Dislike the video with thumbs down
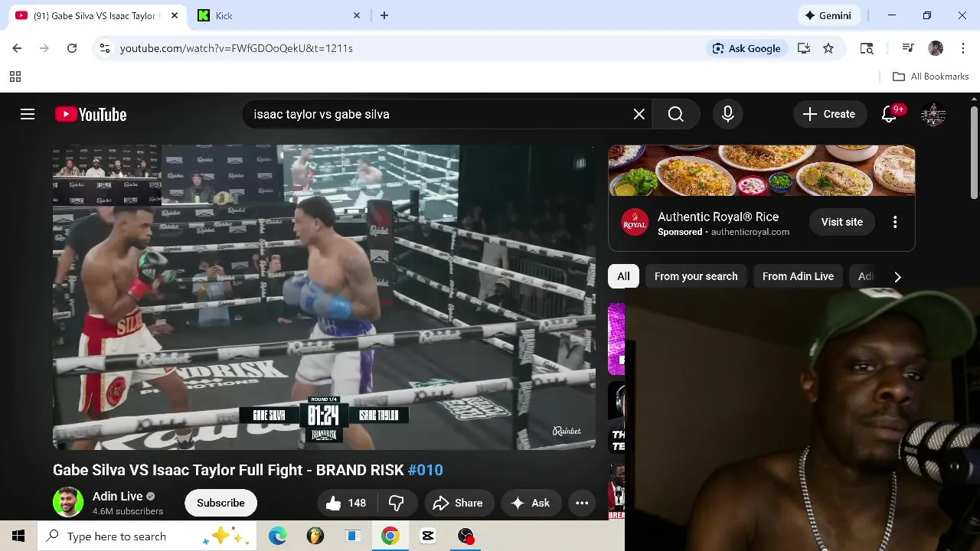 pos(397,503)
